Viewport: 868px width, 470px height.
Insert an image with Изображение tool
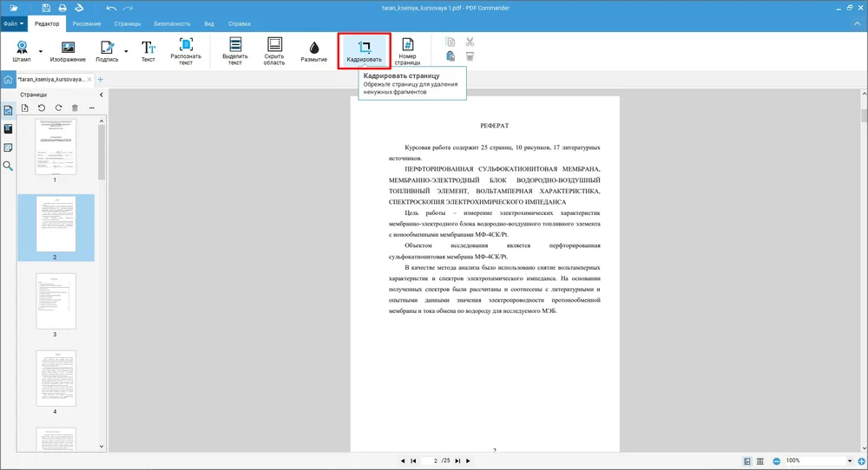pos(68,51)
